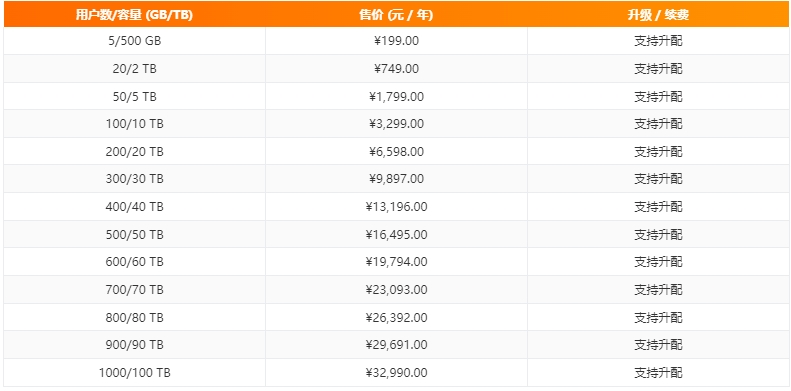Click the 售价 (元 / 年) column header
This screenshot has height=391, width=791.
coord(396,15)
